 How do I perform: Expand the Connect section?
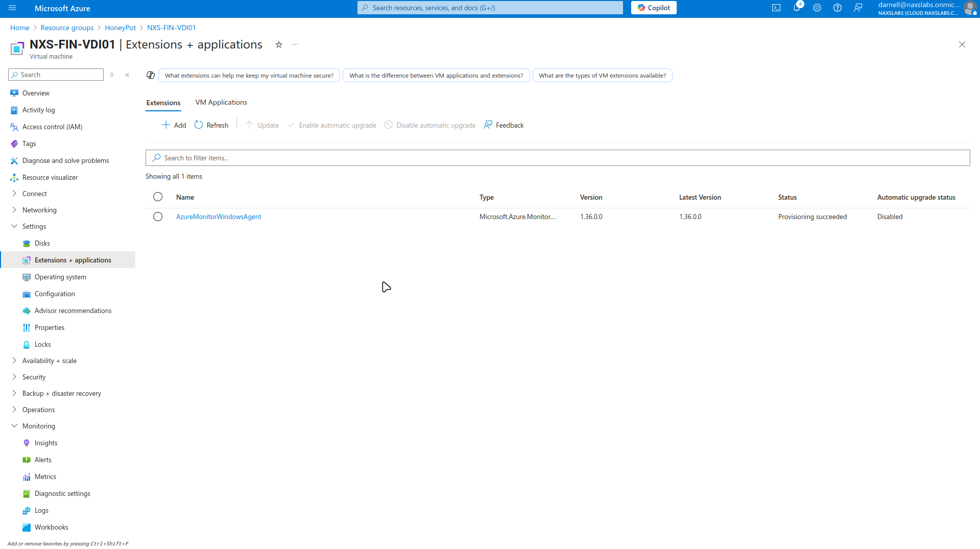click(14, 194)
